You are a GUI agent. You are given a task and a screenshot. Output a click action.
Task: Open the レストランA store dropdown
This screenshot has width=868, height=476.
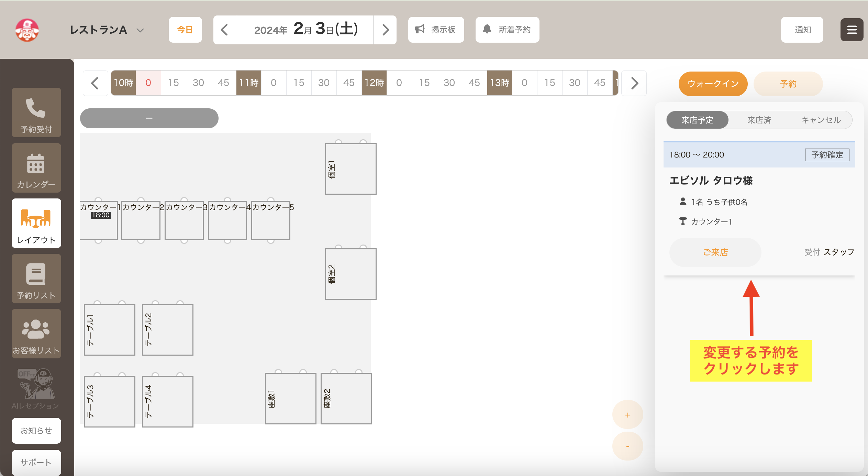coord(107,30)
